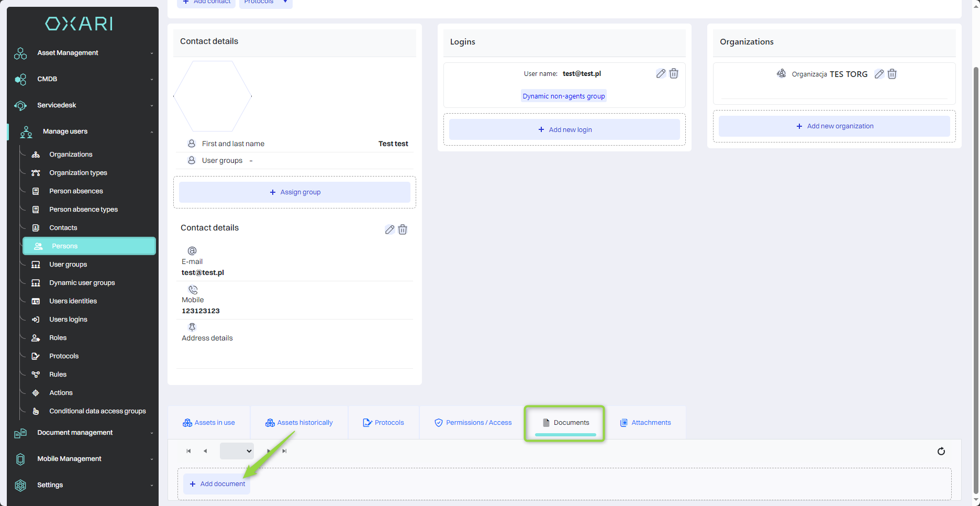Delete the TES TORG organization entry
This screenshot has height=506, width=980.
892,74
